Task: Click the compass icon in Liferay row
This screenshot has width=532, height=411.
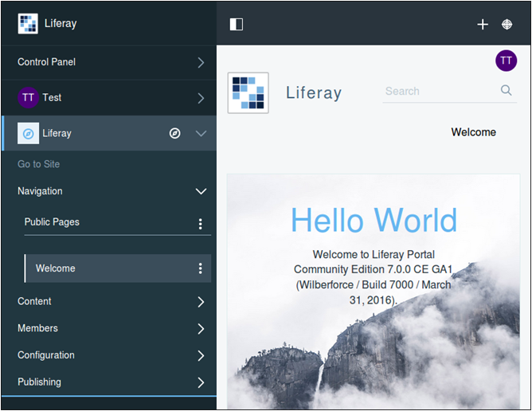Action: coord(175,133)
